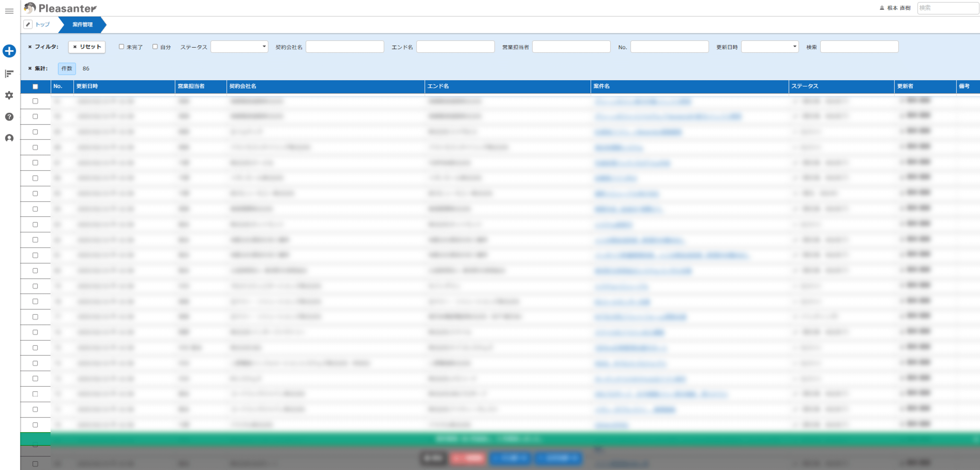Select the 案件管理 breadcrumb tab
This screenshot has width=980, height=470.
(82, 24)
